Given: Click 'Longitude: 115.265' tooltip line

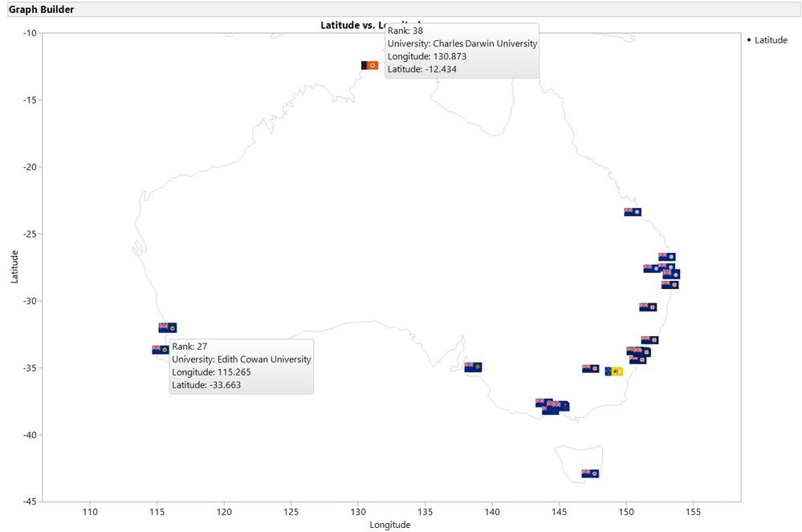Looking at the screenshot, I should [x=211, y=372].
